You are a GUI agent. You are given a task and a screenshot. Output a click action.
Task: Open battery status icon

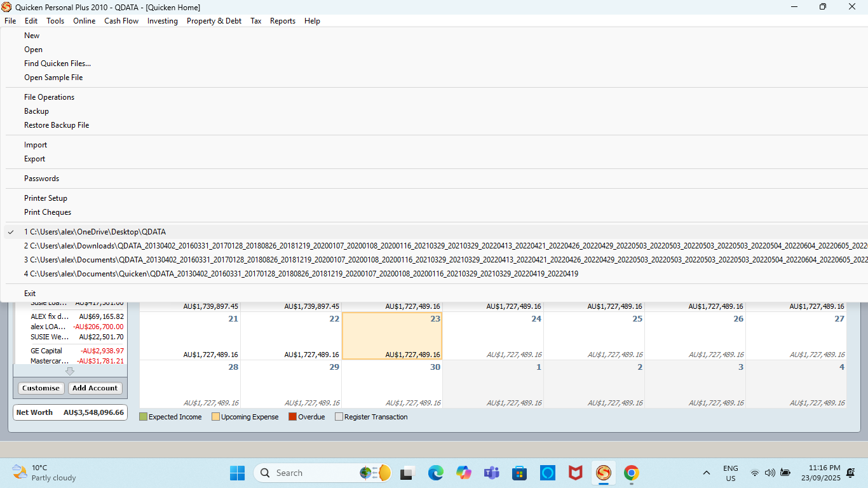[785, 473]
